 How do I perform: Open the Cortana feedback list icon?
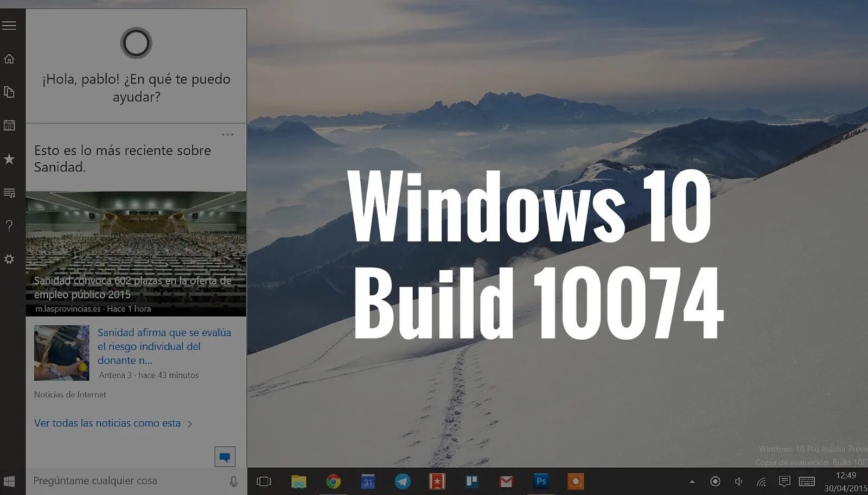9,193
